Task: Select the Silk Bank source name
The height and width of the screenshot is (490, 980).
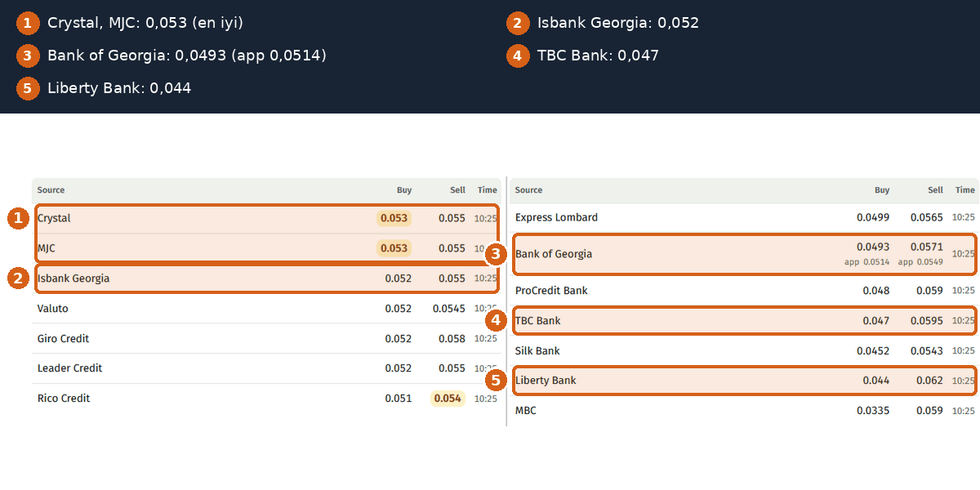Action: tap(537, 351)
